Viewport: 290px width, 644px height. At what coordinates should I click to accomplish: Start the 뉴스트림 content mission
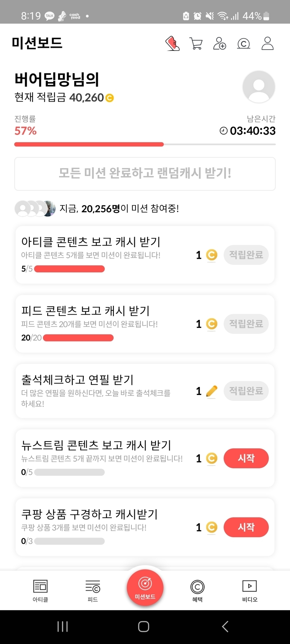click(x=246, y=458)
